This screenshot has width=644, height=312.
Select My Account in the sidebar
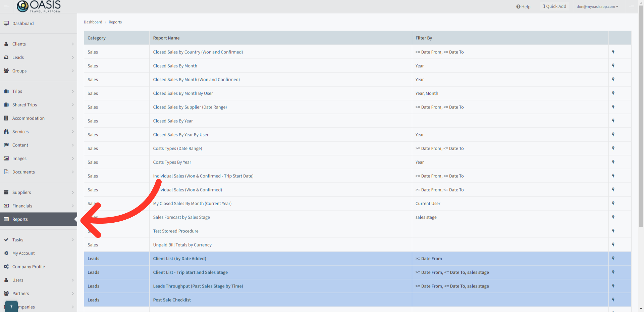23,253
